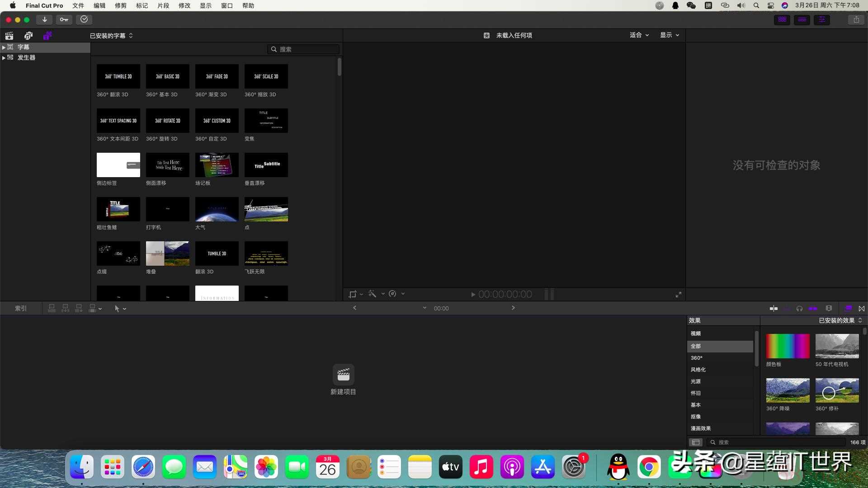This screenshot has width=868, height=488.
Task: Toggle the browser panel visibility button
Action: [782, 19]
